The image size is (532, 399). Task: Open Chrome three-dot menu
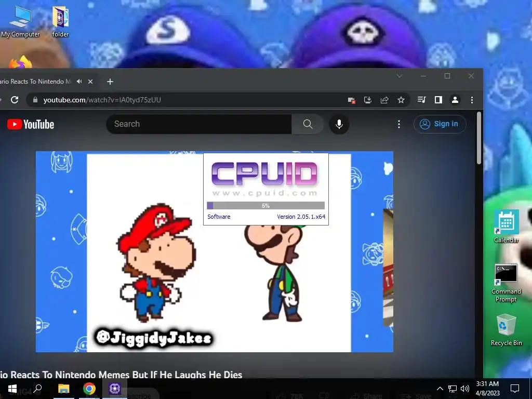point(472,100)
